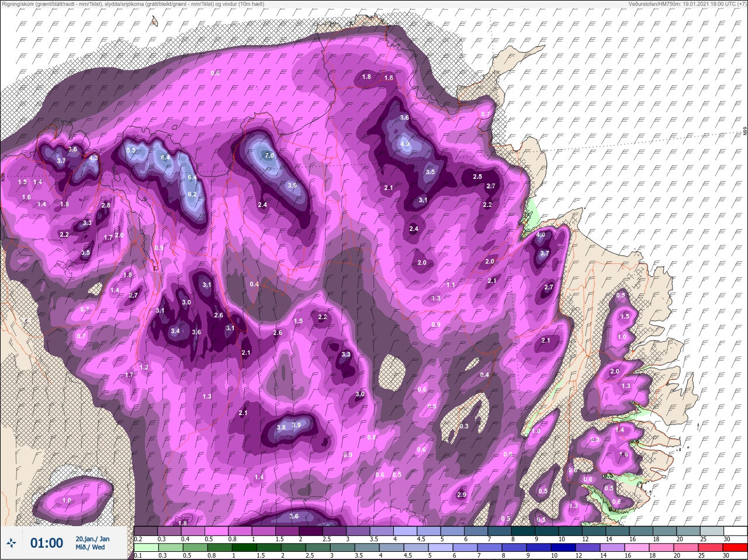The width and height of the screenshot is (748, 560).
Task: Click the white swatch ending the upper legend
Action: click(736, 531)
